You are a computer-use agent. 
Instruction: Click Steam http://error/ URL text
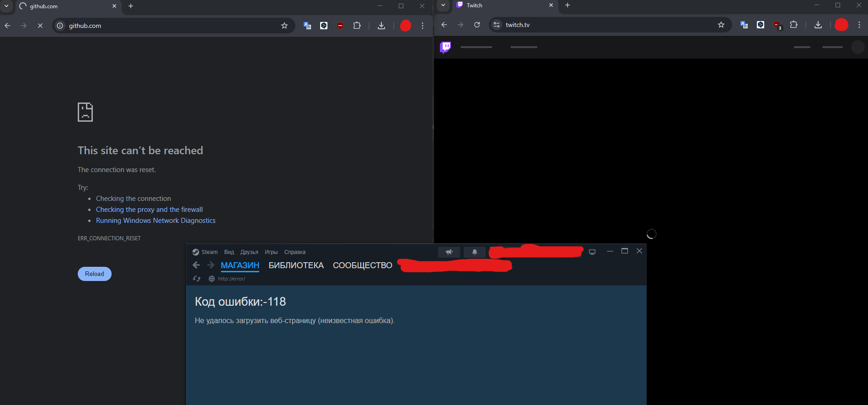[231, 279]
